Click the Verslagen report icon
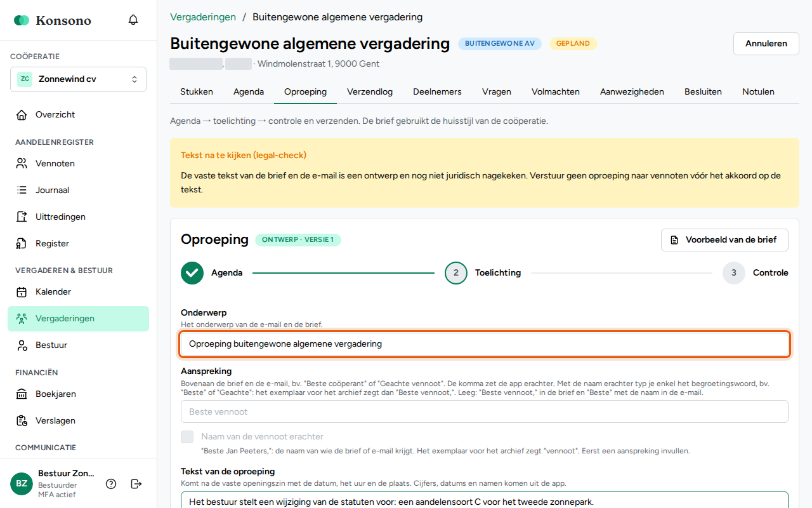This screenshot has width=812, height=508. pyautogui.click(x=22, y=421)
